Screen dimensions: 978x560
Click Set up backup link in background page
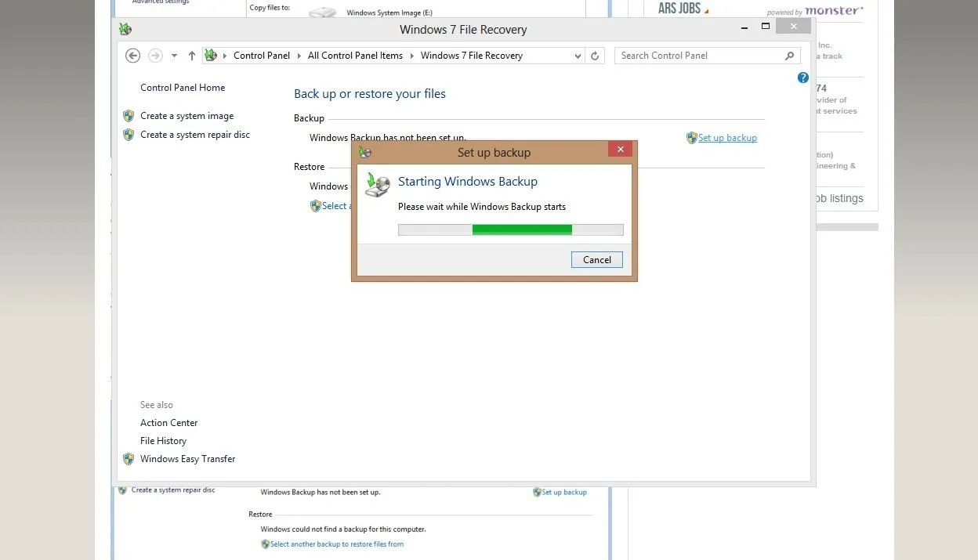coord(564,493)
